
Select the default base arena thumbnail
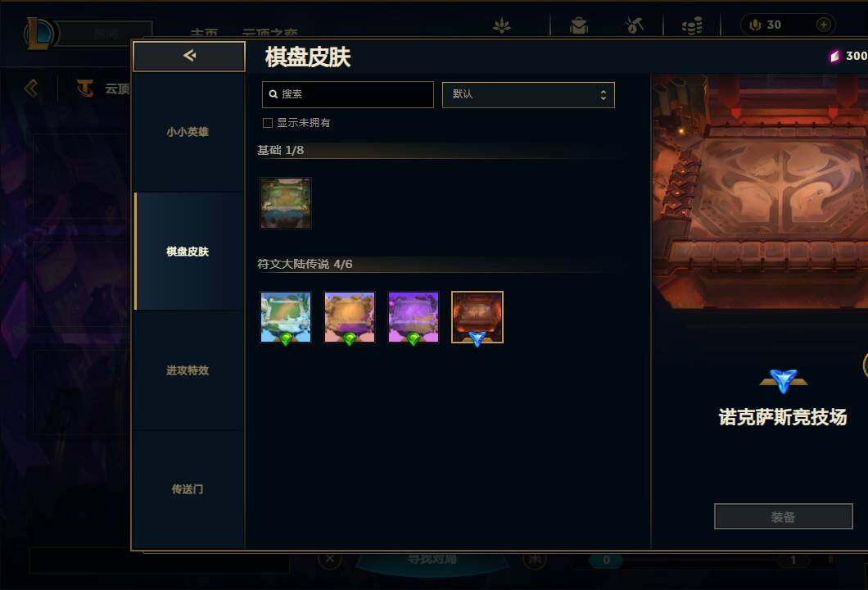tap(286, 202)
